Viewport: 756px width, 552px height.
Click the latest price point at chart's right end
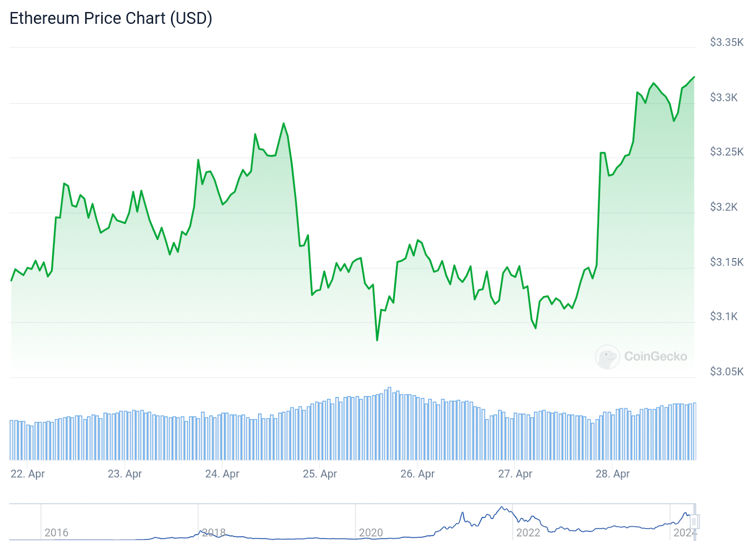694,77
